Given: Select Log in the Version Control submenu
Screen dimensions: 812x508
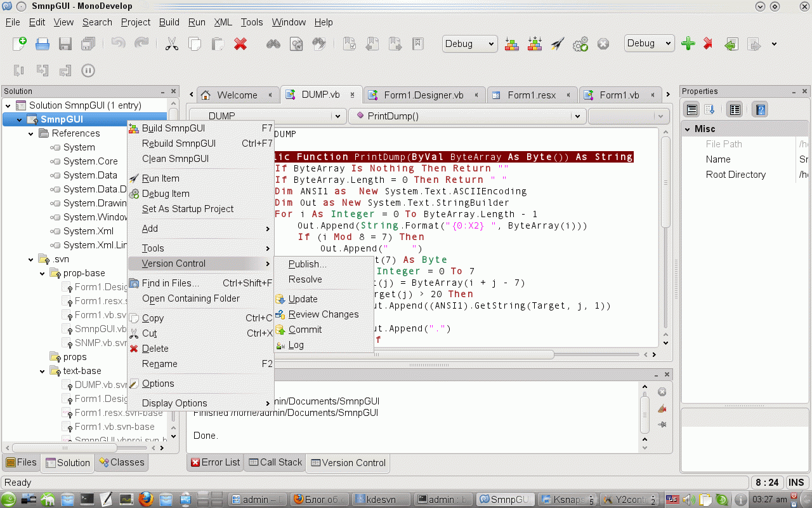Looking at the screenshot, I should 324,345.
